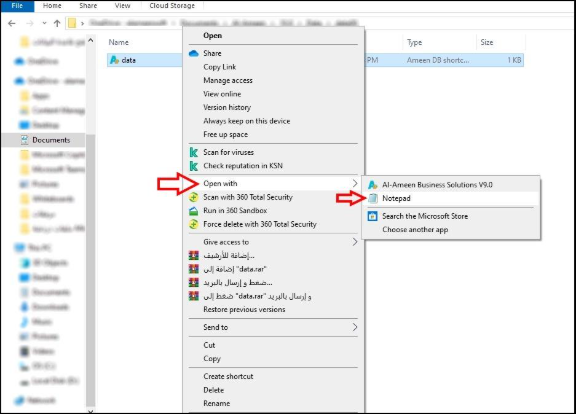Click WinRAR icon for ضغط و إرسال بالبريد
576x414 pixels.
click(x=194, y=282)
